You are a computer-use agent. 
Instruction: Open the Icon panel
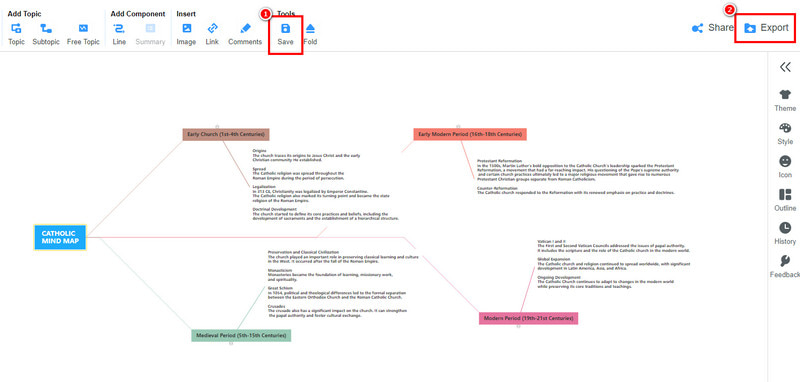click(x=785, y=167)
